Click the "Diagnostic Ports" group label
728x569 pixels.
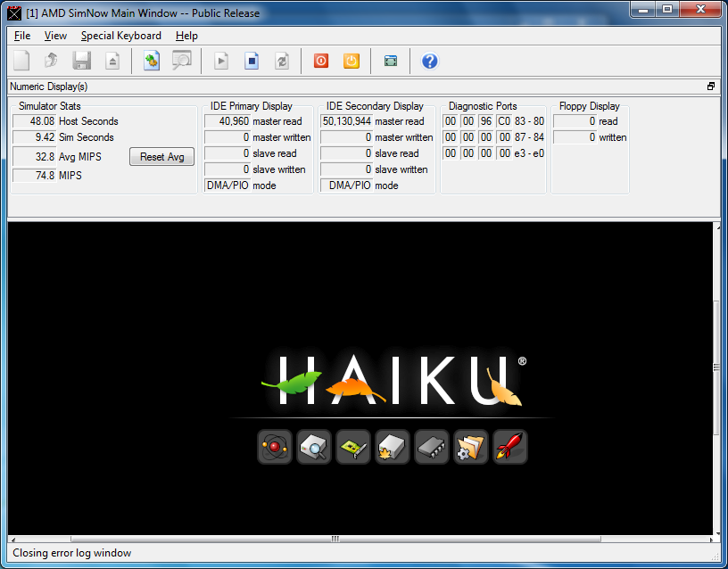point(483,106)
